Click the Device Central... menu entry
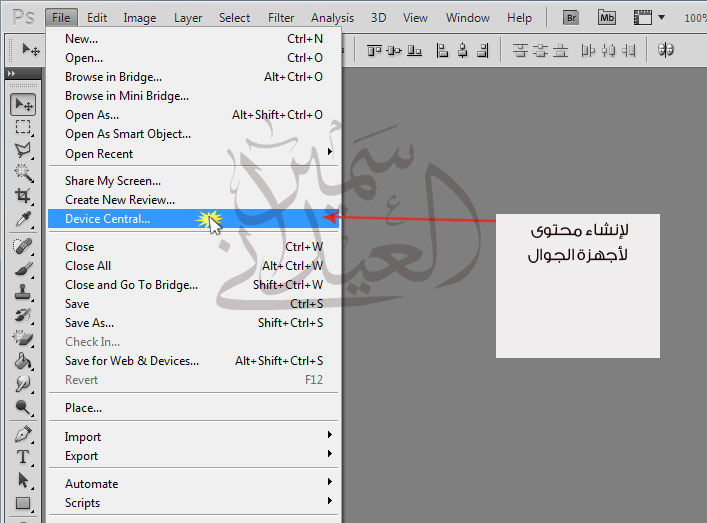Image resolution: width=707 pixels, height=523 pixels. (x=193, y=219)
